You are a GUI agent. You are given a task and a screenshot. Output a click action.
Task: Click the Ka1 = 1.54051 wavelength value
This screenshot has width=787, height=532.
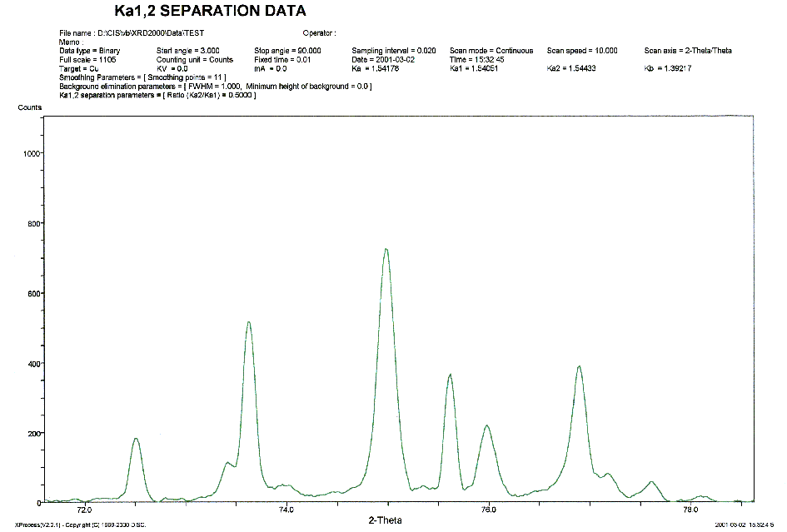[474, 68]
